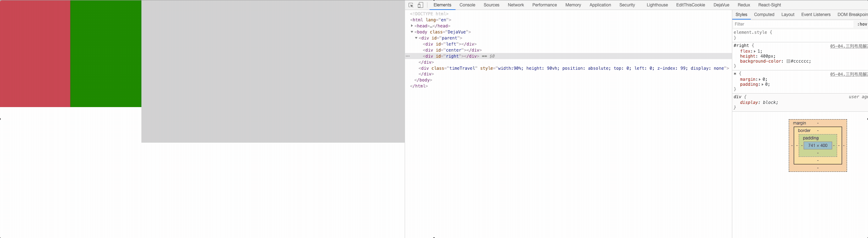Open the stylesheet link for the #right rule
868x238 pixels.
click(848, 46)
